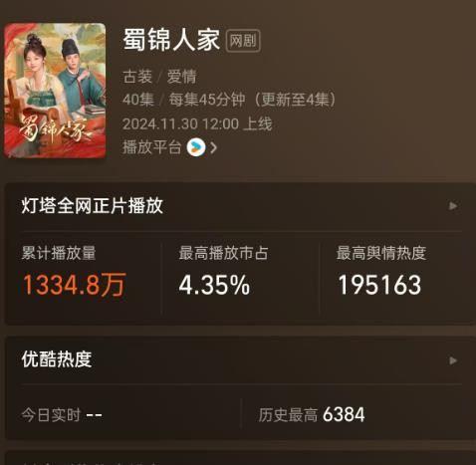476x465 pixels.
Task: Tap the Youku platform logo icon
Action: [x=196, y=147]
